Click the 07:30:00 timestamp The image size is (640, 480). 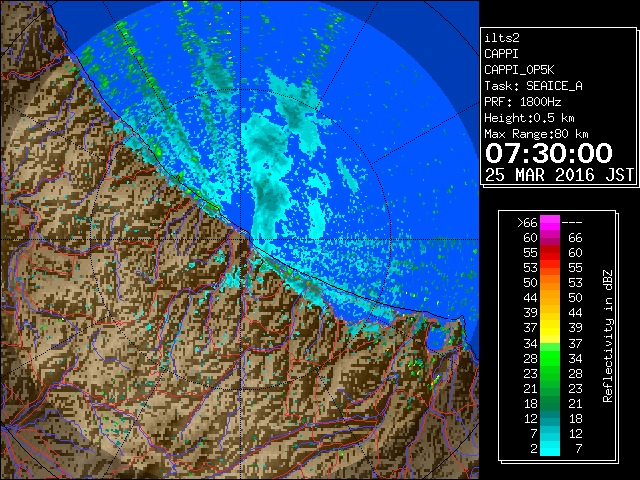point(549,153)
